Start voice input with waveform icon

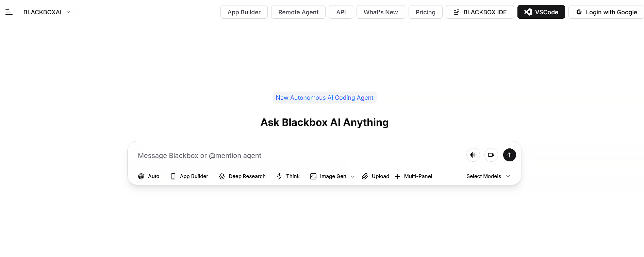pos(473,155)
